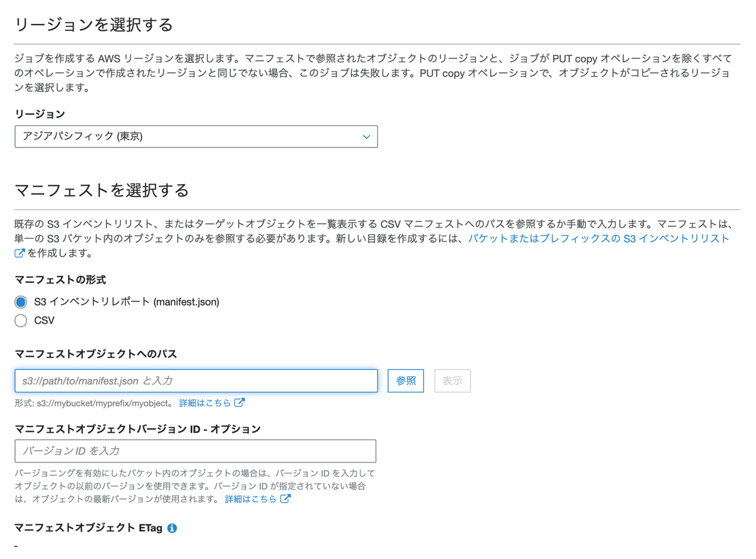Click the blue dropdown arrow on the region selector

point(366,137)
